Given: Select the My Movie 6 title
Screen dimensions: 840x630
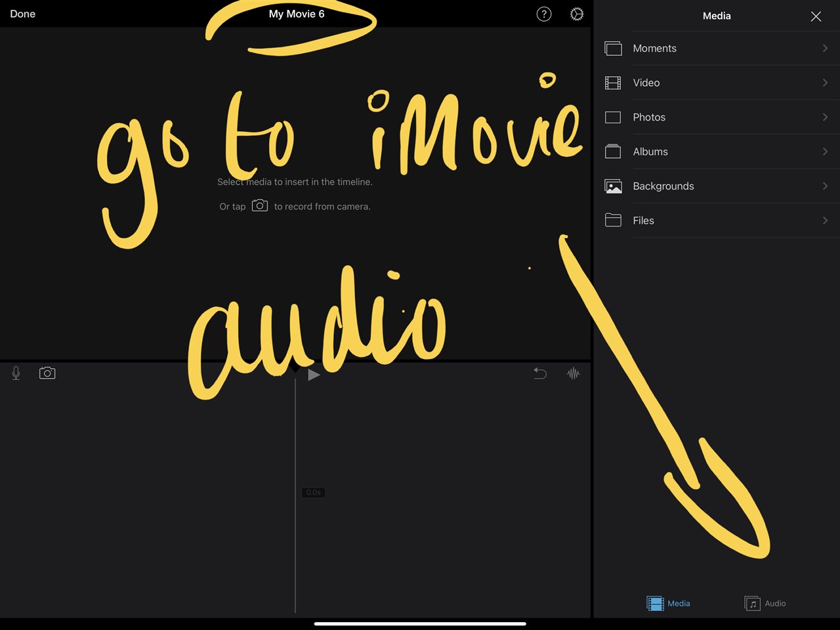Looking at the screenshot, I should click(297, 14).
